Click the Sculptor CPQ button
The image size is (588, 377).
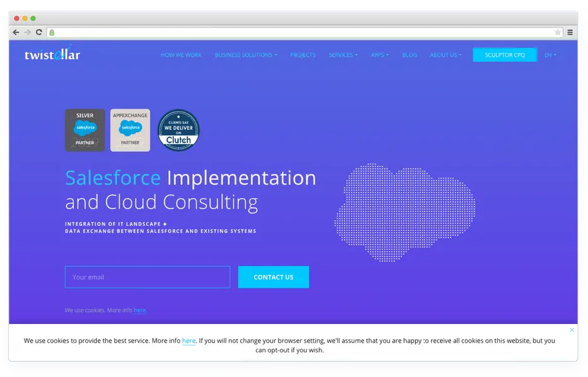pyautogui.click(x=505, y=55)
